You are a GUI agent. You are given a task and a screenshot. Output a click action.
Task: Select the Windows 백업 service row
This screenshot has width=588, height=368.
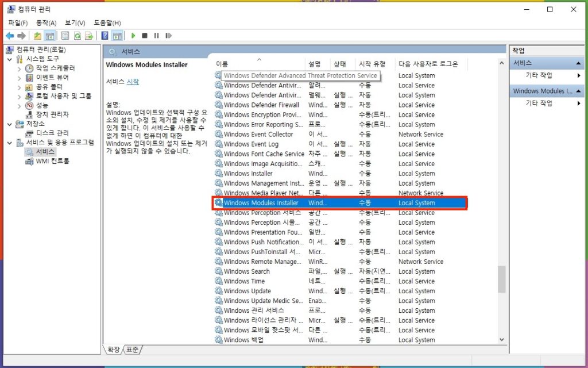pos(340,340)
